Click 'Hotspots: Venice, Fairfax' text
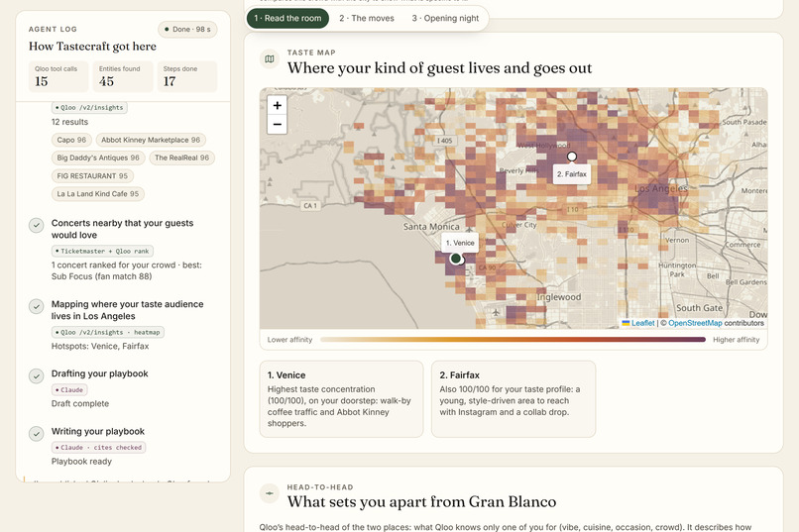Screen dimensions: 799x532 pos(100,346)
